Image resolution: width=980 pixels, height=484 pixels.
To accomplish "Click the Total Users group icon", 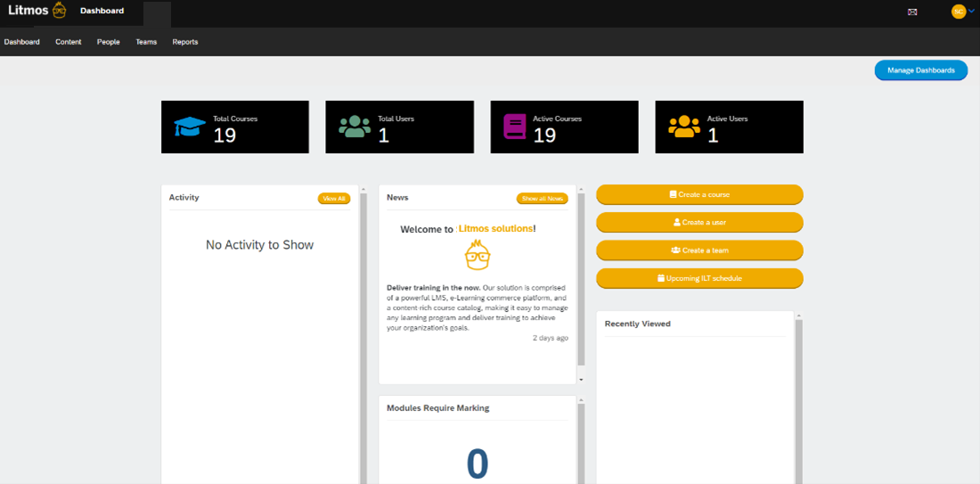I will pos(355,127).
